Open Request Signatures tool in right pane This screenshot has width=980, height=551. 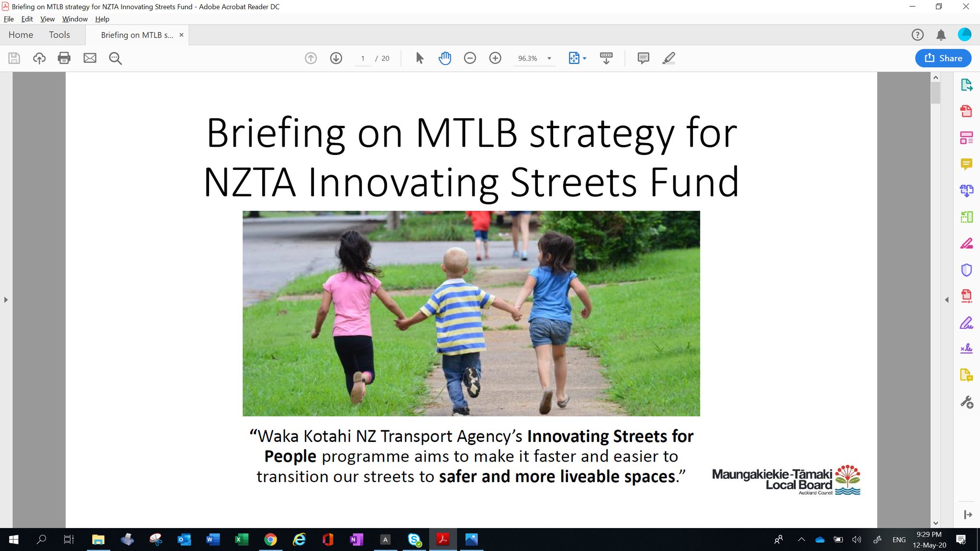967,349
